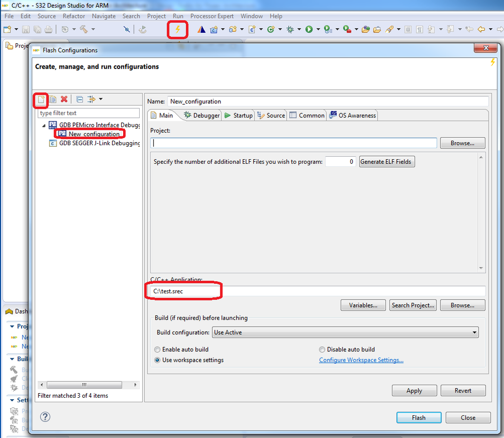Screen dimensions: 504x438
Task: Collapse GDB PEMicro Interface Debugging tree node
Action: [x=44, y=125]
